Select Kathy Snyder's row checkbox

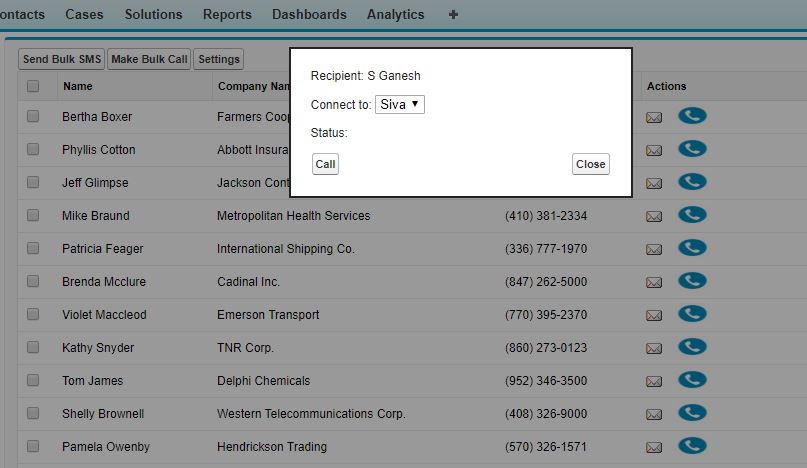pos(33,348)
